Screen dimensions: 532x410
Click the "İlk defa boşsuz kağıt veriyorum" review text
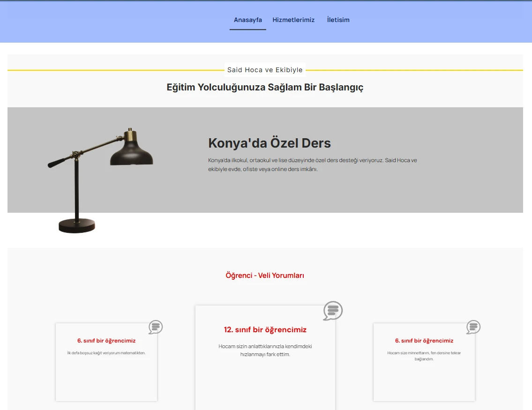pos(106,353)
